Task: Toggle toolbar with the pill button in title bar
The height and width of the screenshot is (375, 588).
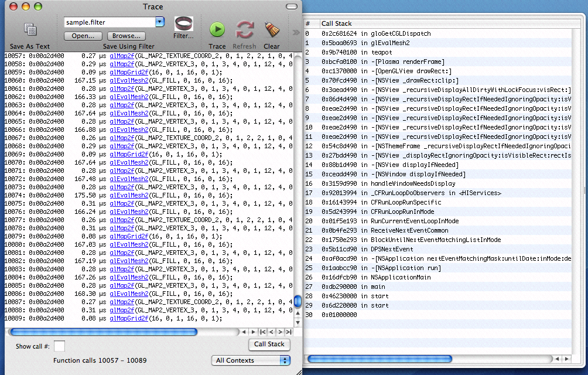Action: (x=292, y=6)
